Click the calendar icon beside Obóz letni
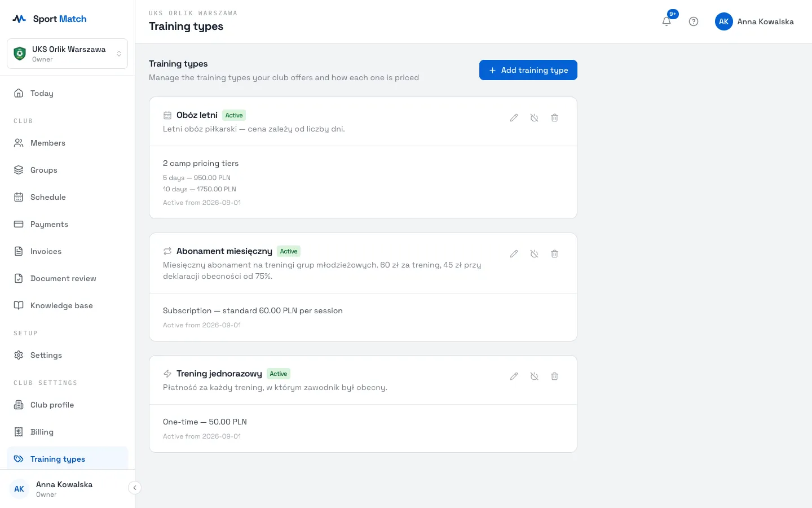 [x=167, y=115]
